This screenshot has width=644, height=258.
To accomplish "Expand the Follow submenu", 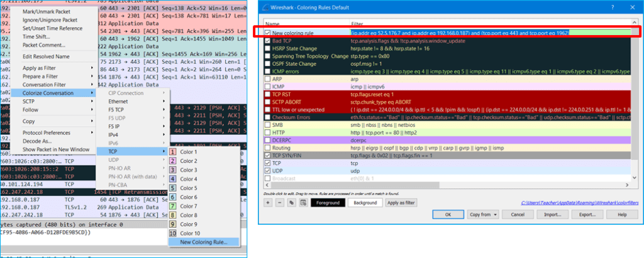I will tap(55, 109).
